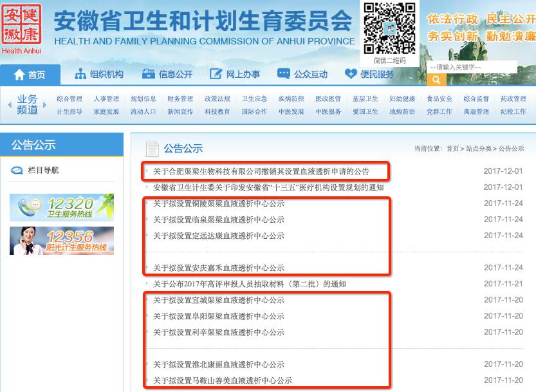The height and width of the screenshot is (392, 536).
Task: Open the 规划信息 channel link
Action: coord(143,99)
